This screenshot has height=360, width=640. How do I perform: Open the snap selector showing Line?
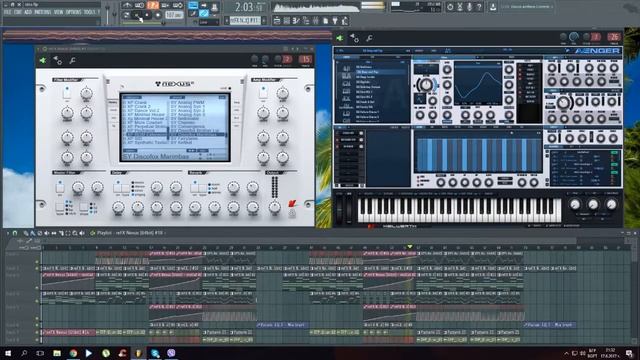(x=209, y=22)
